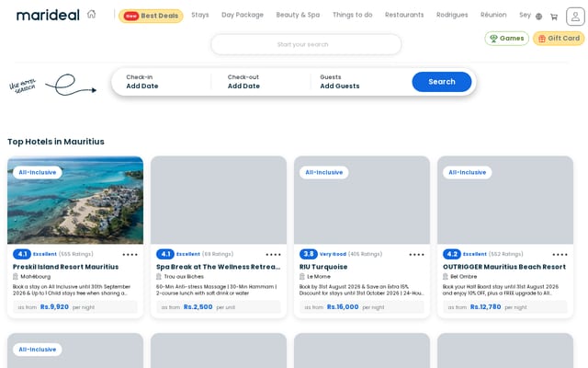Image resolution: width=588 pixels, height=368 pixels.
Task: Click the 4.1 rating badge on Preskil card
Action: [x=22, y=254]
